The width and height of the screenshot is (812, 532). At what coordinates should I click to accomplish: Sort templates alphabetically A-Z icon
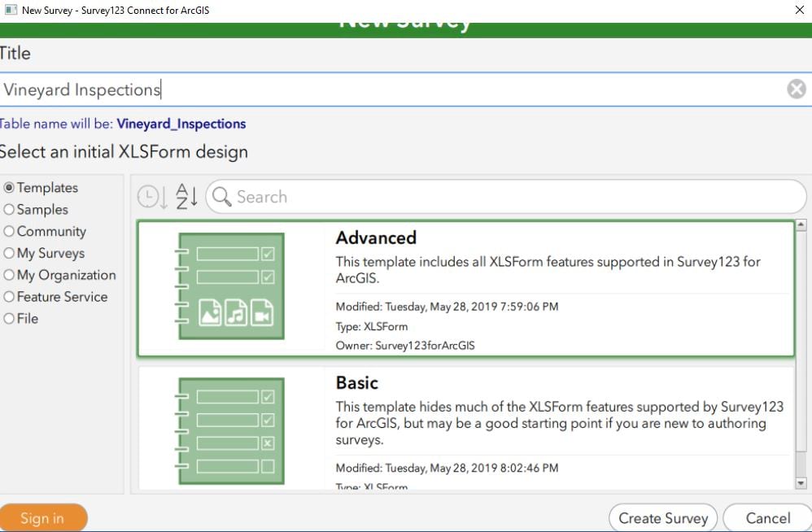click(186, 197)
